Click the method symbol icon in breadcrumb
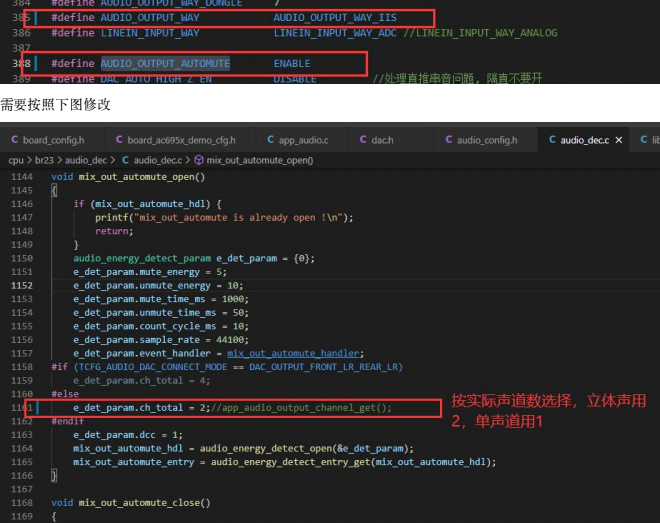The image size is (660, 523). pyautogui.click(x=199, y=160)
